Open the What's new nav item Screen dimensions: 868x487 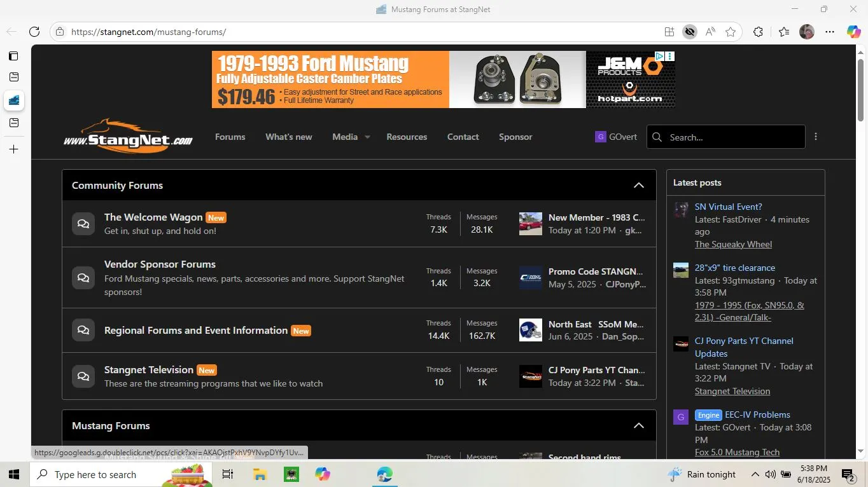coord(289,137)
